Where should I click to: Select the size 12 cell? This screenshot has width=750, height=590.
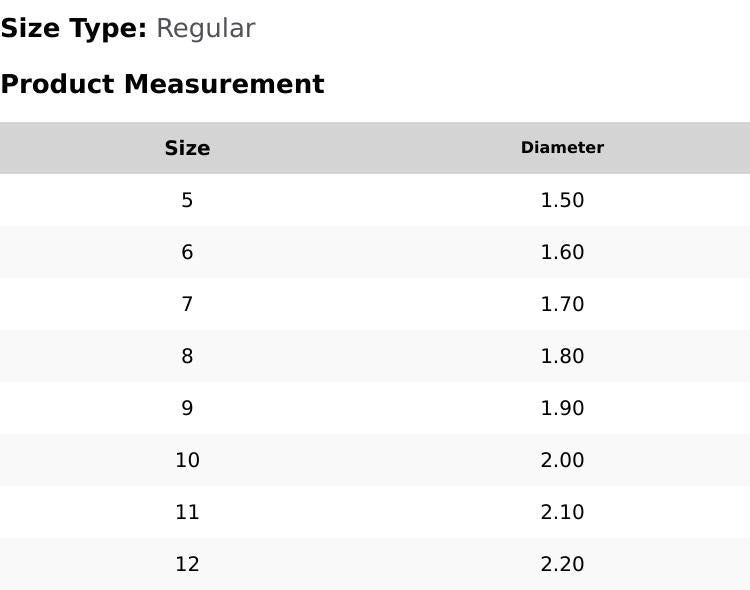(187, 564)
